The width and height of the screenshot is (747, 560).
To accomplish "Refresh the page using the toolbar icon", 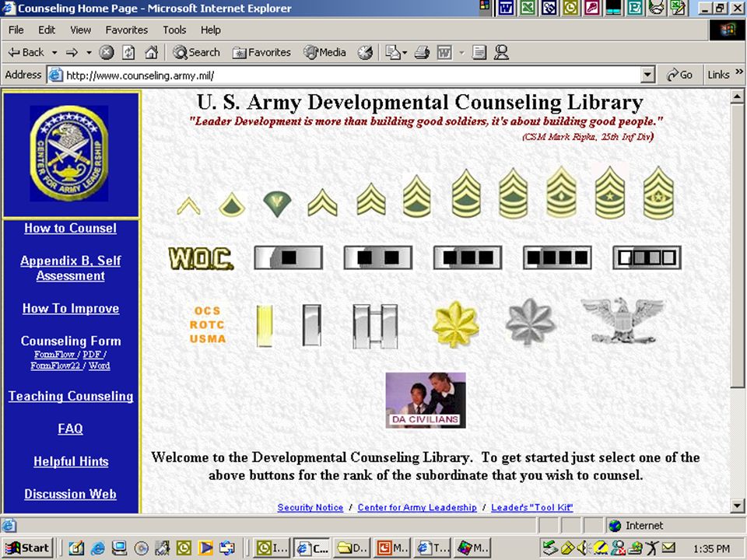I will click(128, 52).
